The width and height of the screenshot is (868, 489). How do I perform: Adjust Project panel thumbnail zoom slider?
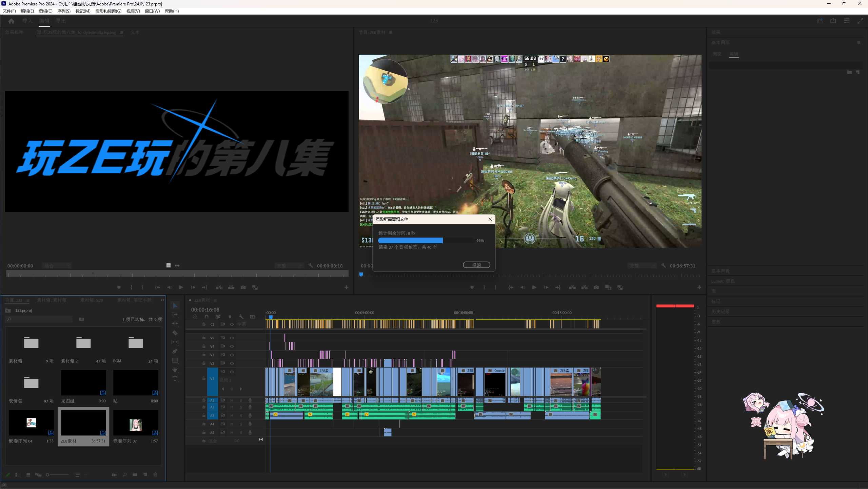coord(57,475)
